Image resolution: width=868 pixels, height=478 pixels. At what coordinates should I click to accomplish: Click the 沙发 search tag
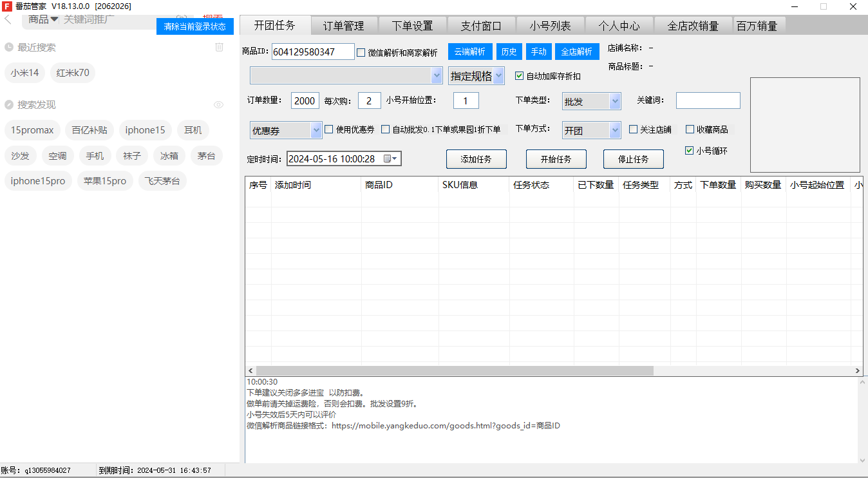[20, 155]
